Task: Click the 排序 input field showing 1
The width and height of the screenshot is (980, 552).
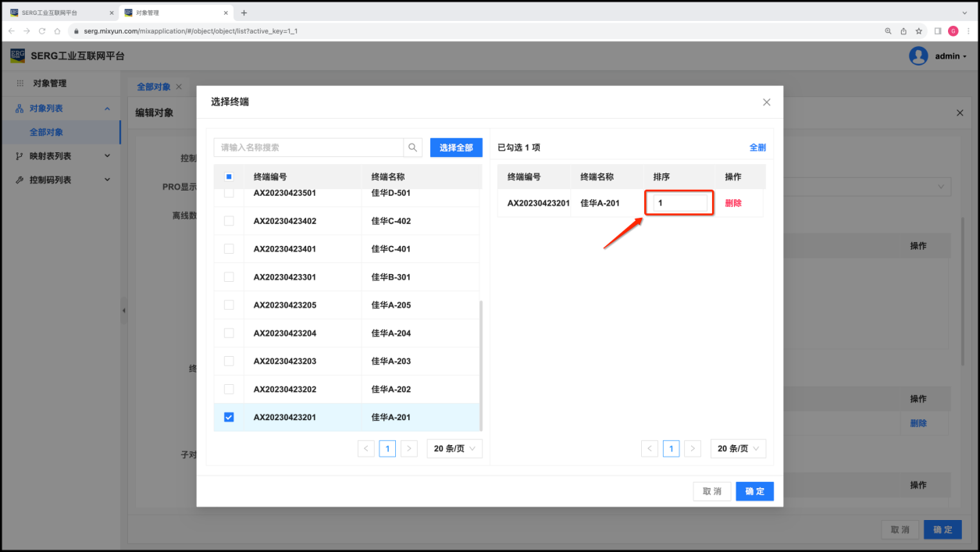Action: tap(679, 203)
